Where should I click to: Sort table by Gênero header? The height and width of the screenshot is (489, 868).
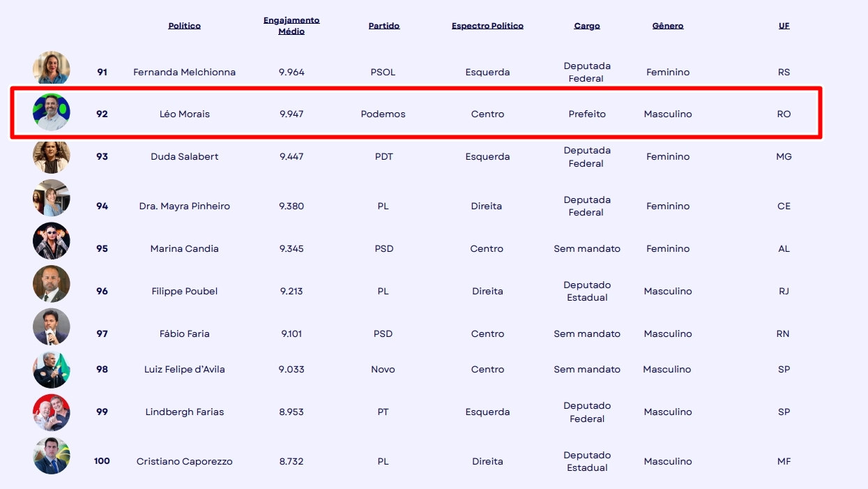[668, 26]
